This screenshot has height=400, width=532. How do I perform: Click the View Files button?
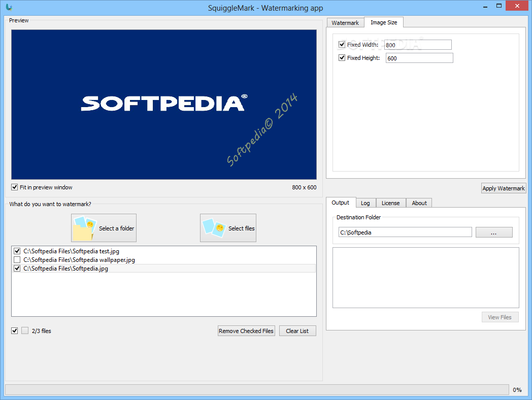[x=500, y=317]
